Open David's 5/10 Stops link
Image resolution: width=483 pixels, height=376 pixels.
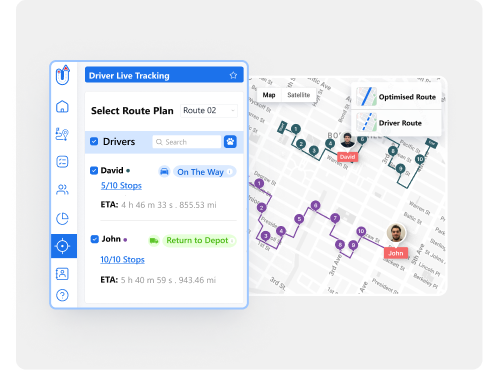(121, 186)
